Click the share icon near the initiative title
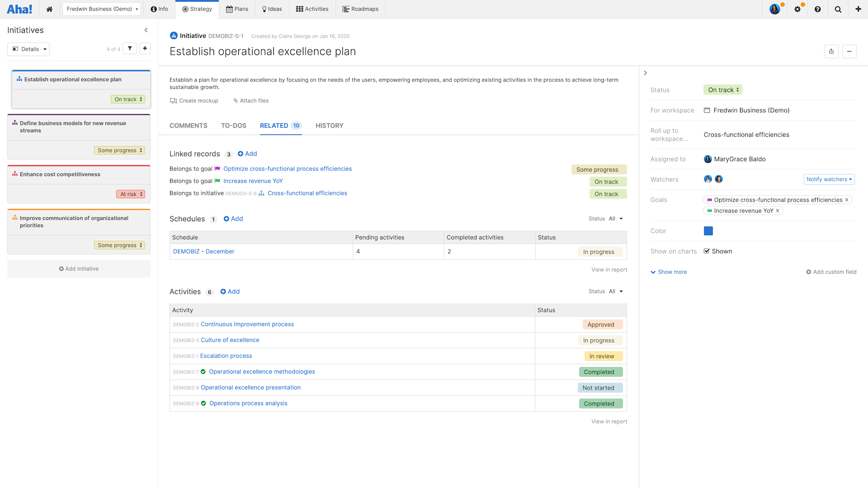Viewport: 868px width, 488px height. pyautogui.click(x=831, y=51)
